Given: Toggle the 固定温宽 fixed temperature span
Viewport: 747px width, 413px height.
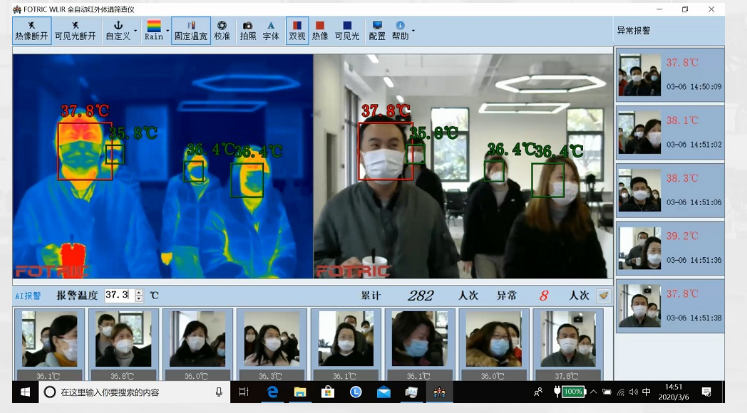Looking at the screenshot, I should (190, 29).
